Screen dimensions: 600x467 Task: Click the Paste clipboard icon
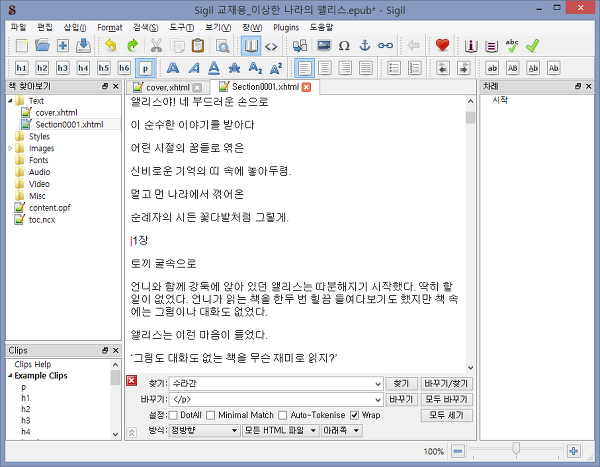tap(198, 46)
